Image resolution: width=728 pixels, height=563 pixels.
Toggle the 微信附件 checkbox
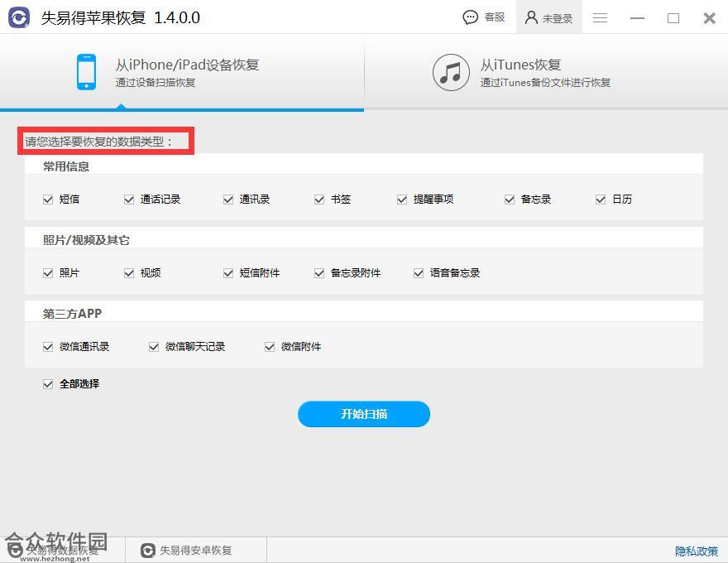pos(270,347)
